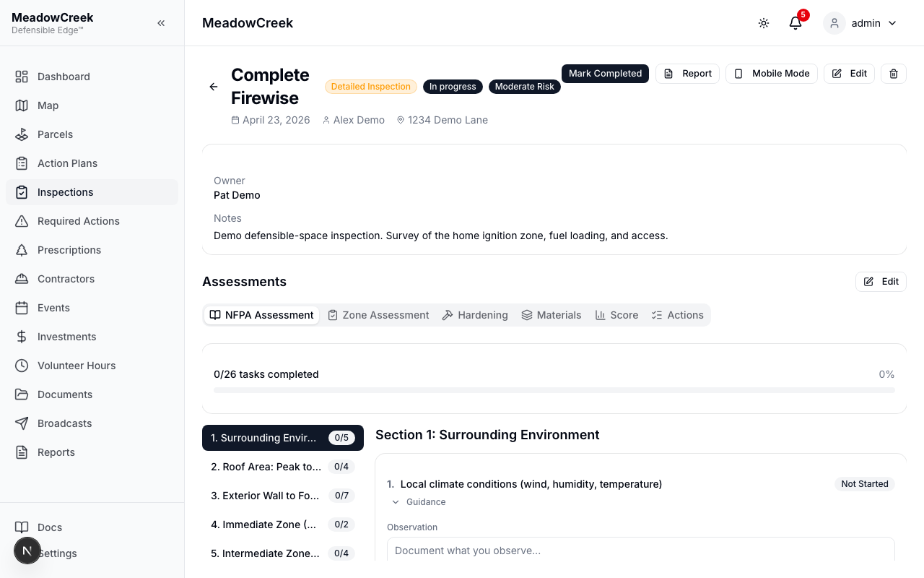Open Contractors list

pos(92,279)
